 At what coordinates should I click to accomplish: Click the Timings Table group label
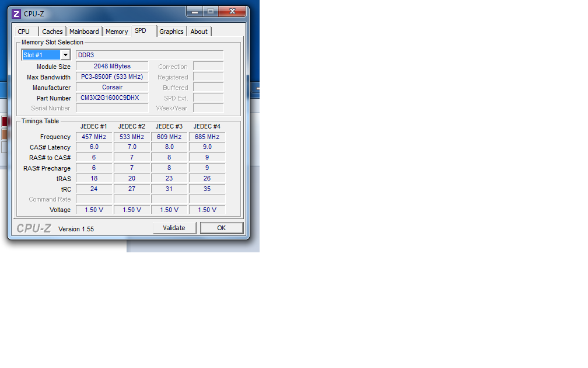(40, 121)
